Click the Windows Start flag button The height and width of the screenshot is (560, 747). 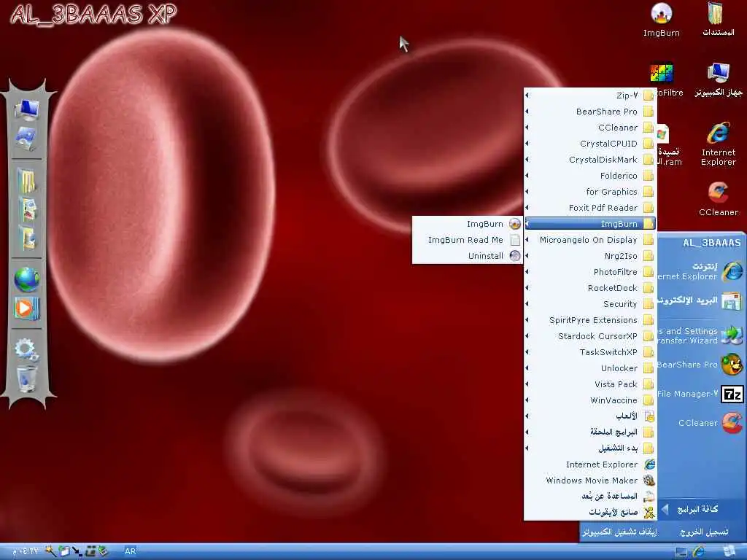tap(729, 552)
